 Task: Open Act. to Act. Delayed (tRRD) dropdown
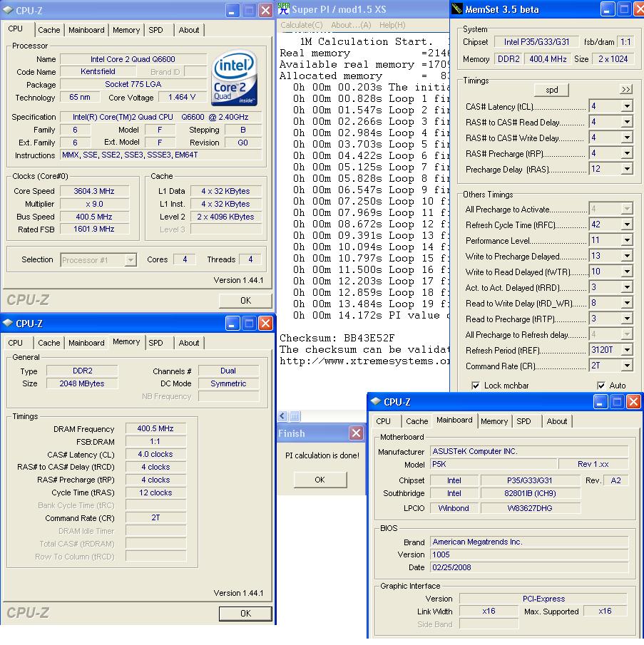pyautogui.click(x=626, y=287)
